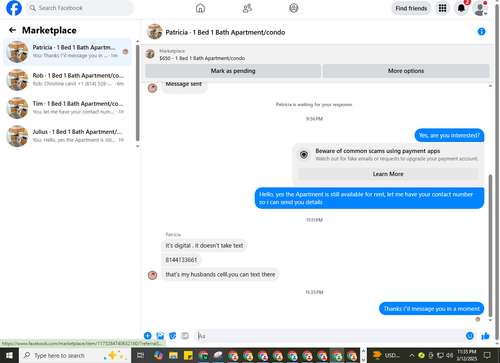Image resolution: width=500 pixels, height=363 pixels.
Task: Open the account profile menu
Action: point(480,8)
